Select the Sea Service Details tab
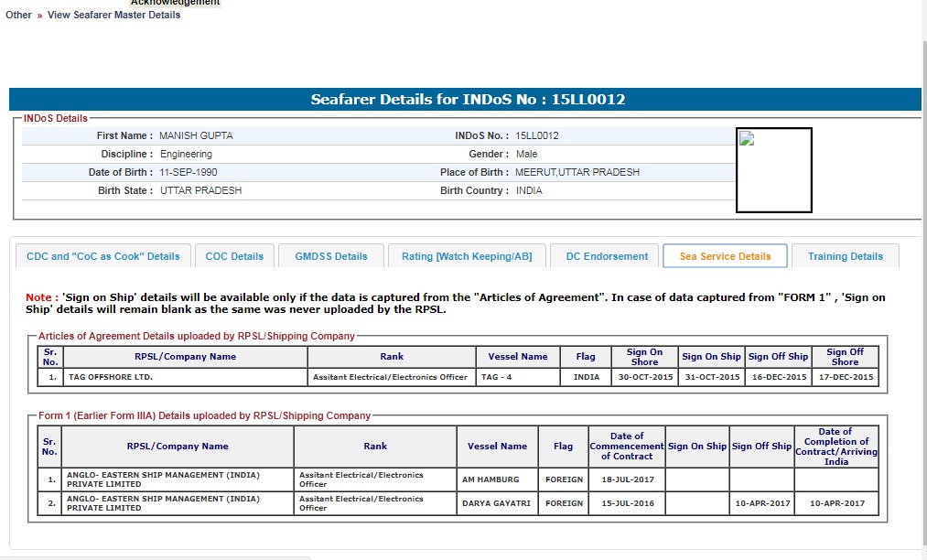Viewport: 927px width, 560px height. (725, 256)
